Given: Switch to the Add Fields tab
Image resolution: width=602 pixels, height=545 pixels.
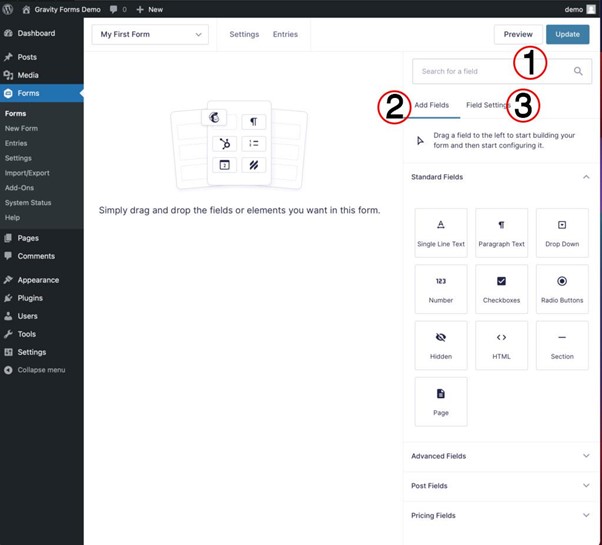Looking at the screenshot, I should tap(432, 105).
